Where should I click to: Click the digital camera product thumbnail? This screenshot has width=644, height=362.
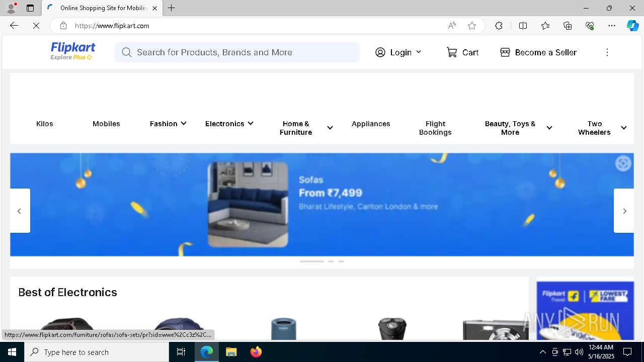point(495,329)
